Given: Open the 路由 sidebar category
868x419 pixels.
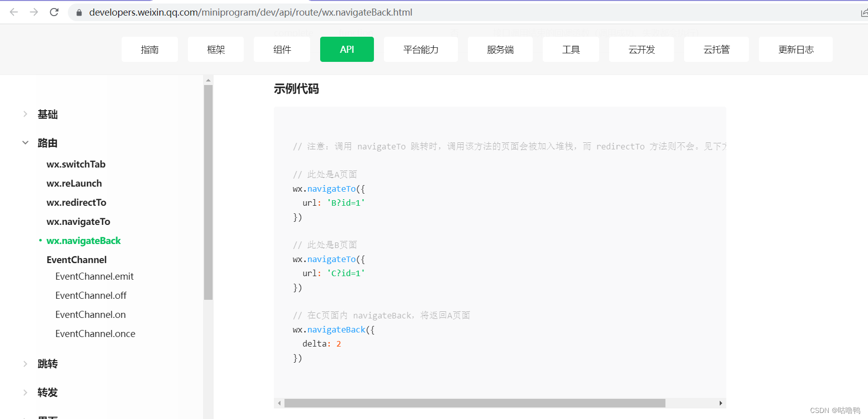Looking at the screenshot, I should click(48, 143).
